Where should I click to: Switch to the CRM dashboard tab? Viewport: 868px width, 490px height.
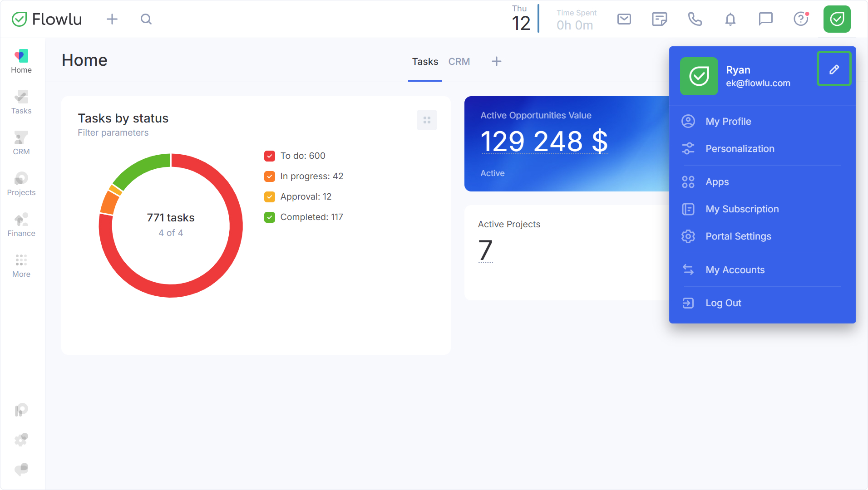pos(459,62)
